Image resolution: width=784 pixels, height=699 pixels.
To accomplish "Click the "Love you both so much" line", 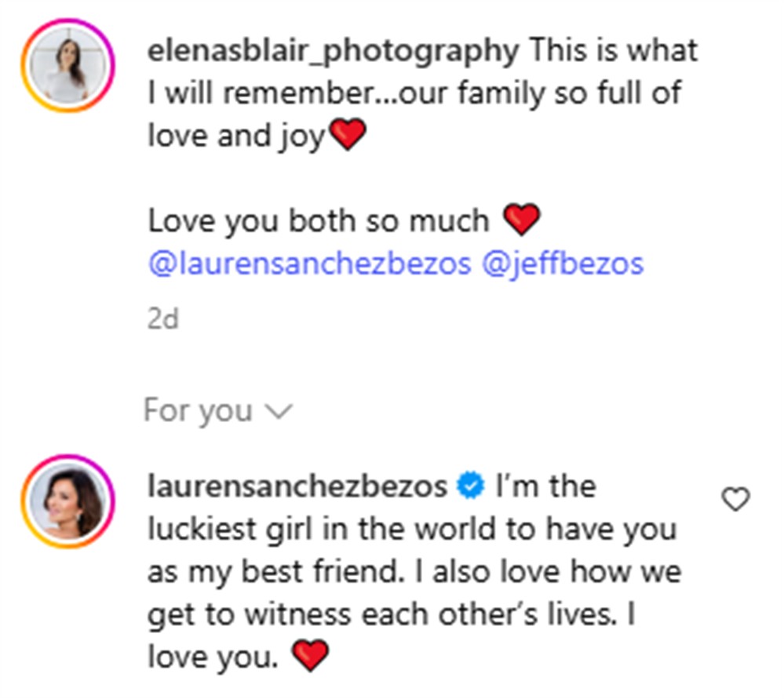I will point(318,222).
